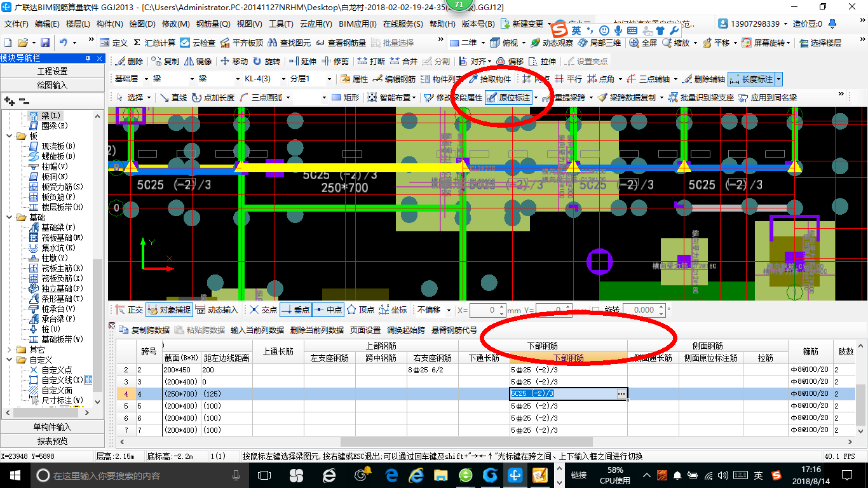This screenshot has height=488, width=868.
Task: Click the 报表预览 navigation button
Action: (52, 440)
